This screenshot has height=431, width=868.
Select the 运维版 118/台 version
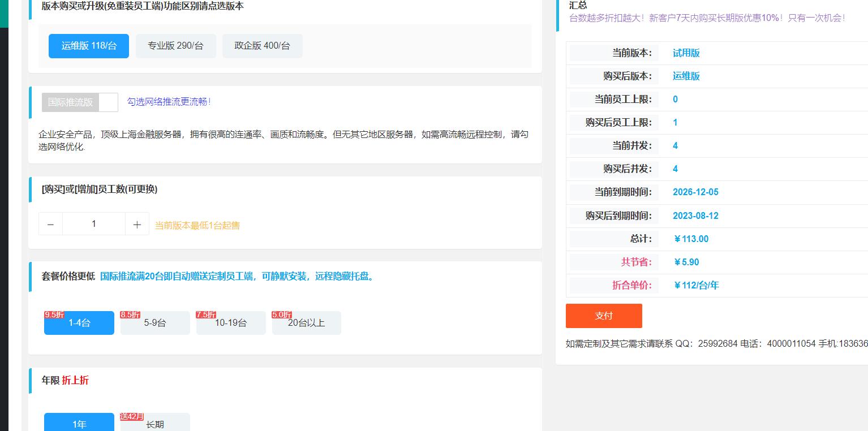tap(89, 46)
